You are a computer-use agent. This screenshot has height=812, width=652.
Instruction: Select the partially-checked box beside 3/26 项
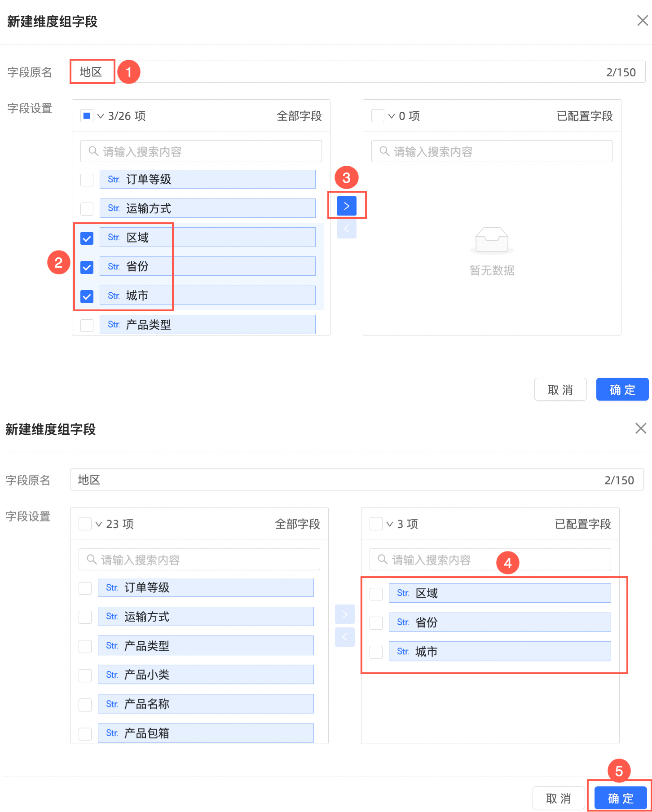87,116
